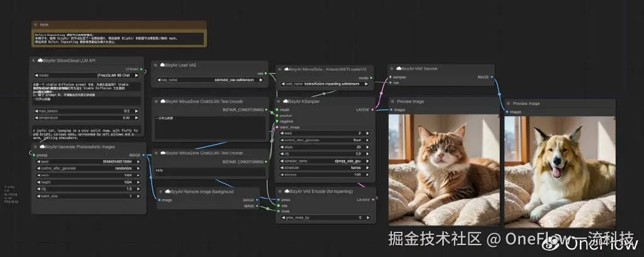Open the sampler_name dropdown showing dpmpp_sde_gpu
This screenshot has width=644, height=257.
click(x=325, y=161)
